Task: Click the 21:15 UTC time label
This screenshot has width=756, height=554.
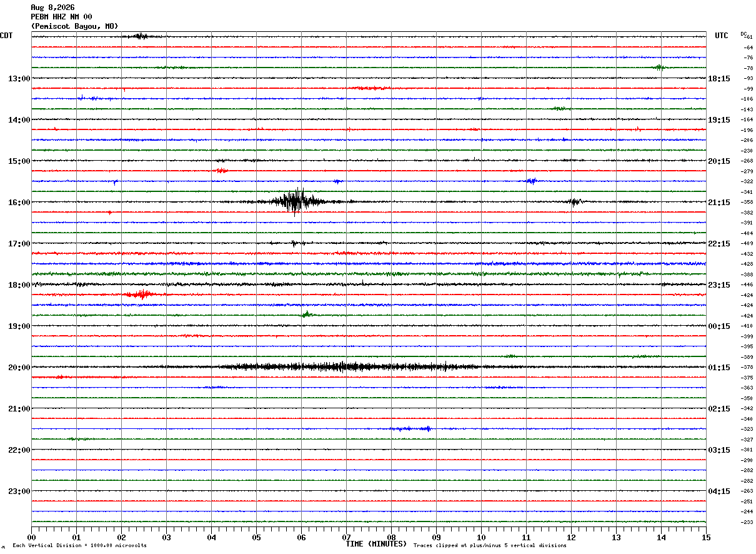Action: (719, 203)
